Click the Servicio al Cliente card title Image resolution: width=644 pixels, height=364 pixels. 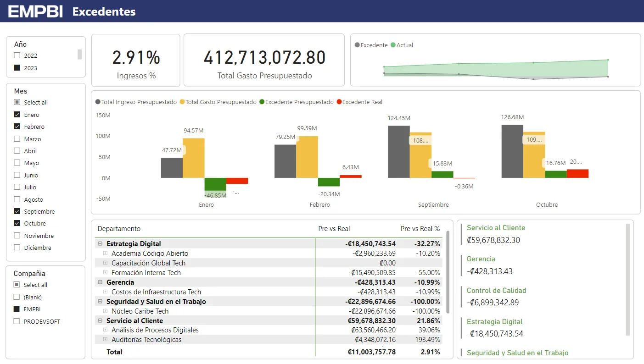click(496, 228)
